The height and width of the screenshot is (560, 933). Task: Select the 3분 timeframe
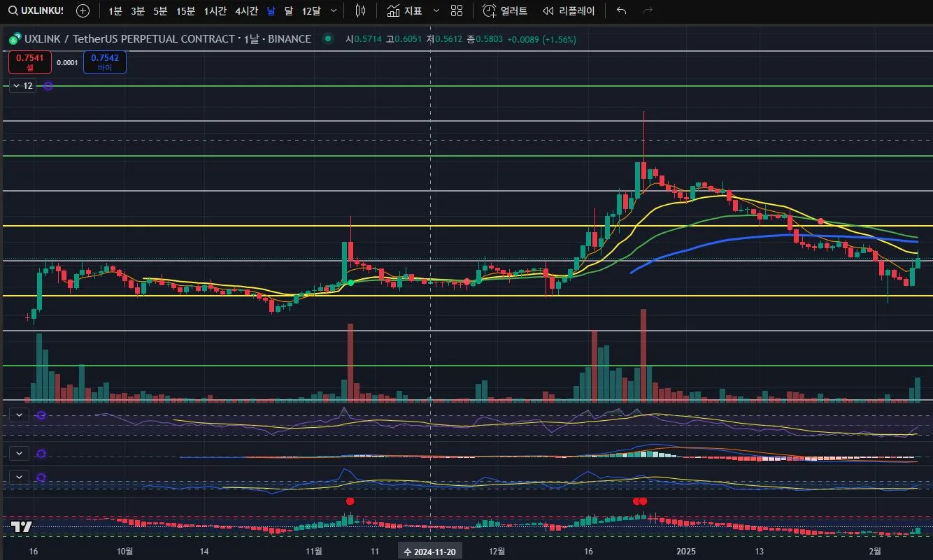[x=138, y=10]
